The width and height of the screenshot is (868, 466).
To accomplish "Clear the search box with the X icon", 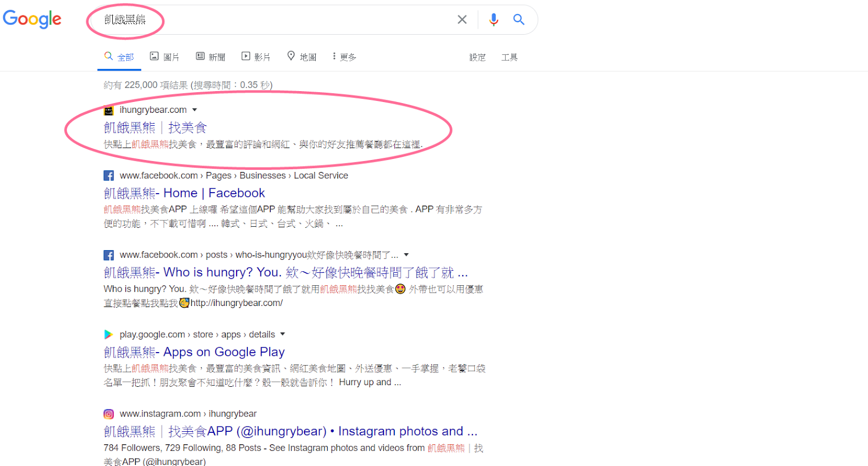I will point(462,20).
